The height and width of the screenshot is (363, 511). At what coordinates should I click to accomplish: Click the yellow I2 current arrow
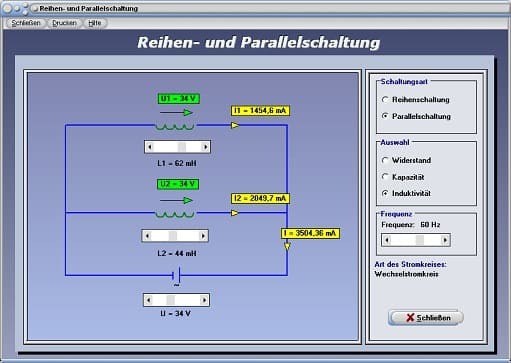(235, 213)
